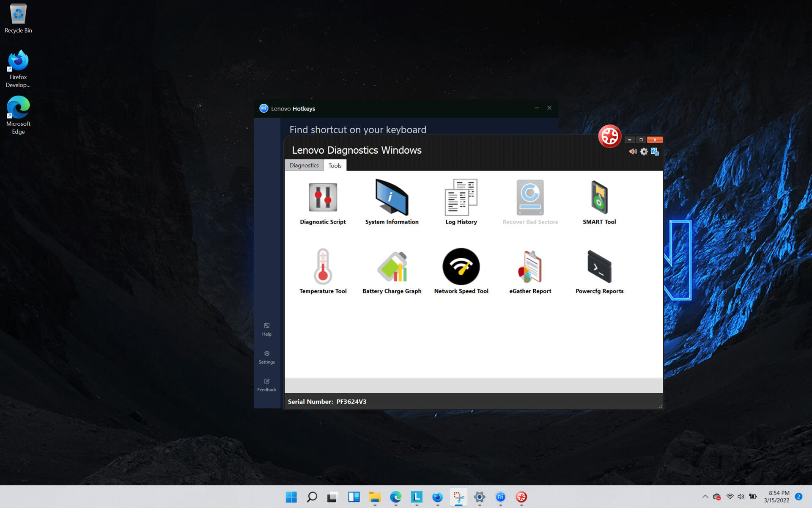Minimize the Lenovo Hotkeys window

point(537,108)
